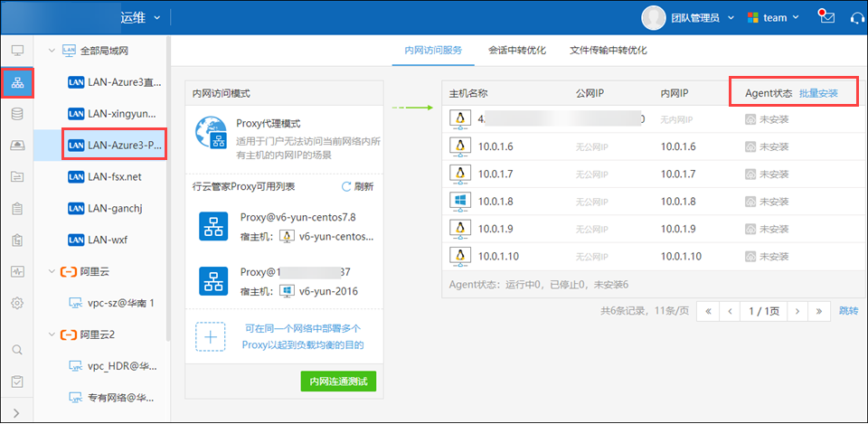Click the database icon in left sidebar
This screenshot has height=424, width=868.
[x=17, y=114]
